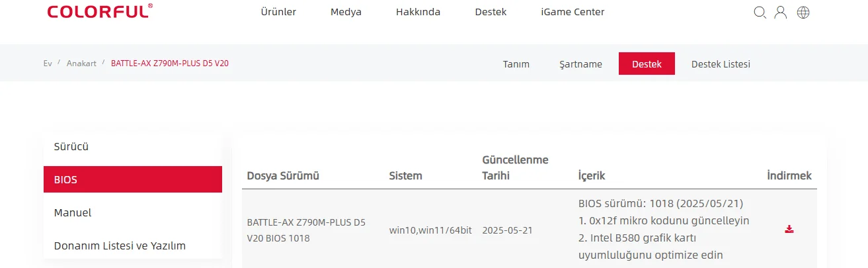868x268 pixels.
Task: Open the Destek top menu
Action: (491, 12)
